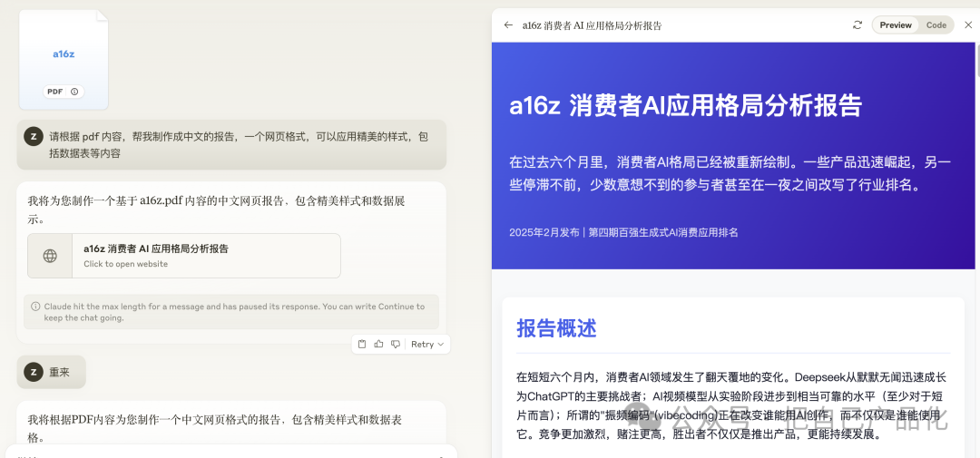980x458 pixels.
Task: Open the a16z website artifact card
Action: [183, 256]
